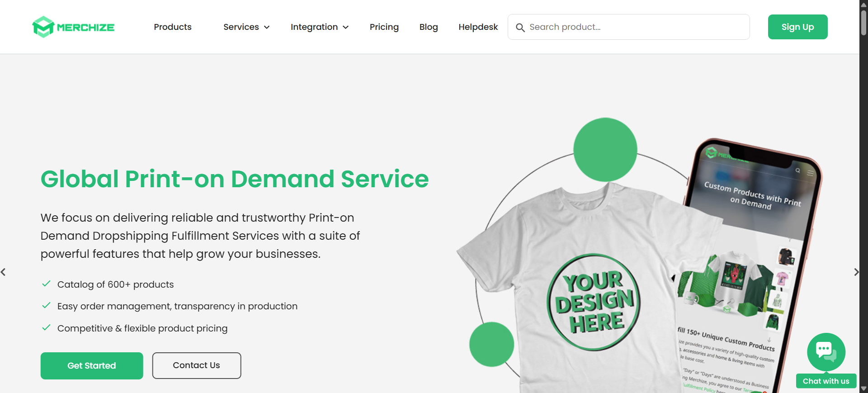
Task: Open the chat bubble icon
Action: [x=826, y=352]
